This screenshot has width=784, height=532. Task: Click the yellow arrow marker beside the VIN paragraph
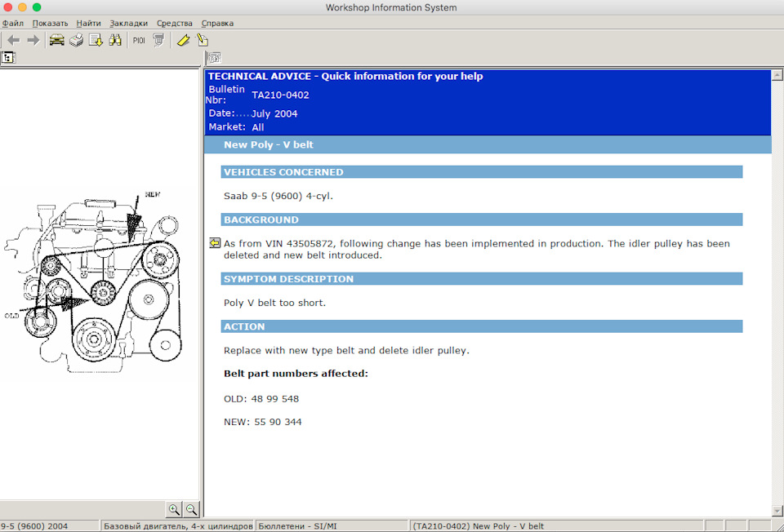pyautogui.click(x=215, y=243)
